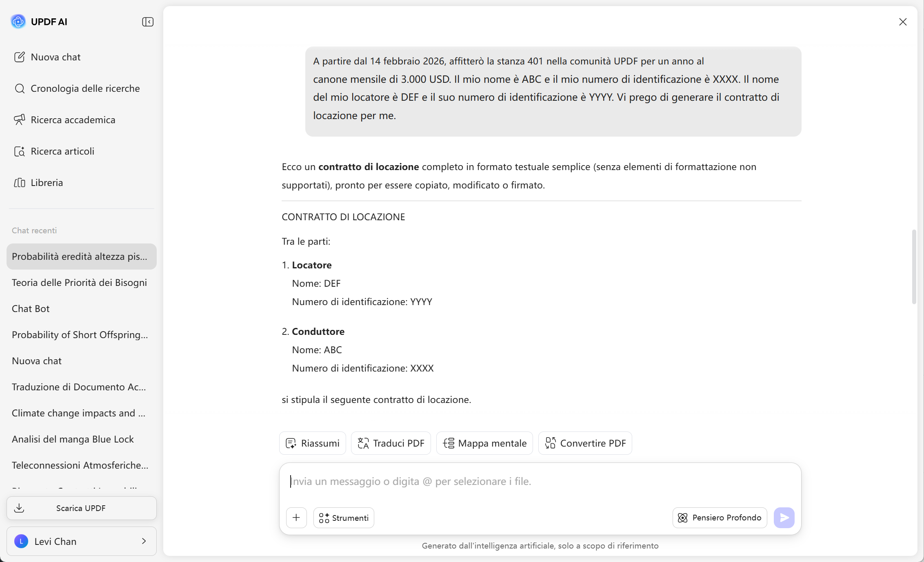Send the message using the send arrow
Screen dimensions: 924x562
(x=784, y=518)
